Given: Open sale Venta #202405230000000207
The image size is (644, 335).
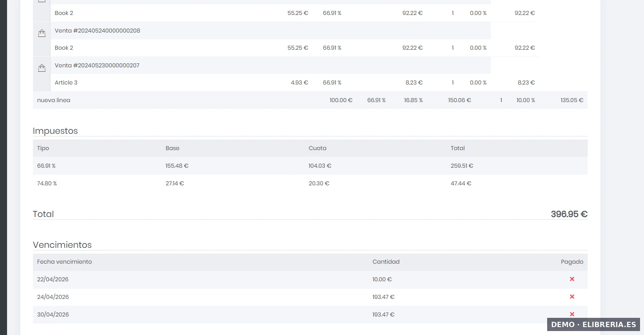Looking at the screenshot, I should (x=97, y=66).
